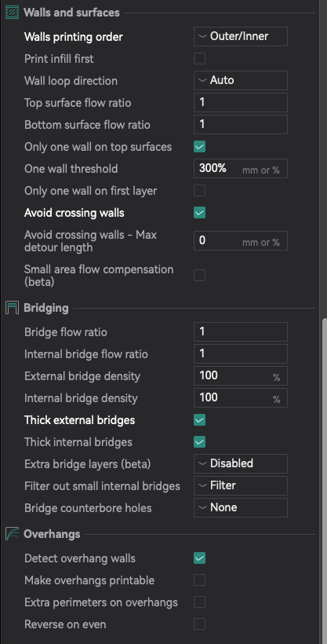The height and width of the screenshot is (644, 327).
Task: Enable Small area flow compensation (beta)
Action: click(199, 275)
